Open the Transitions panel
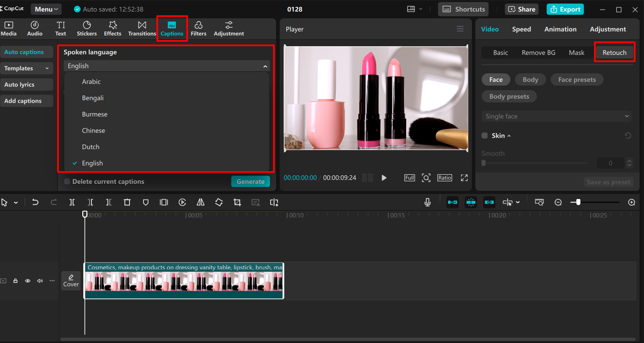Image resolution: width=644 pixels, height=343 pixels. pyautogui.click(x=142, y=28)
